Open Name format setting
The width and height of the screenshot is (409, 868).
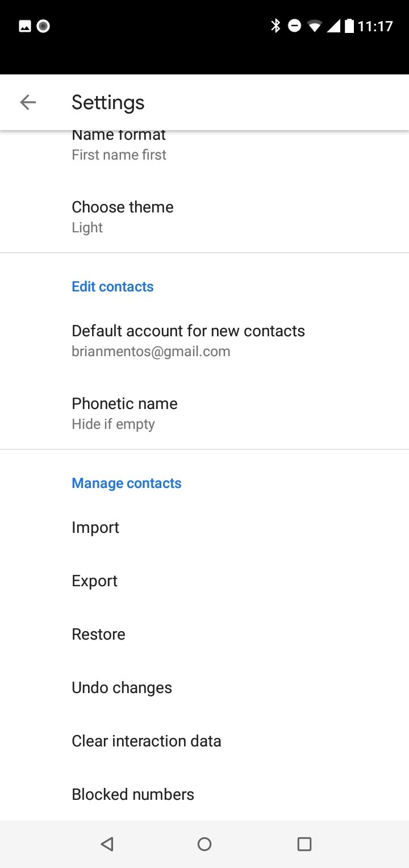click(119, 145)
